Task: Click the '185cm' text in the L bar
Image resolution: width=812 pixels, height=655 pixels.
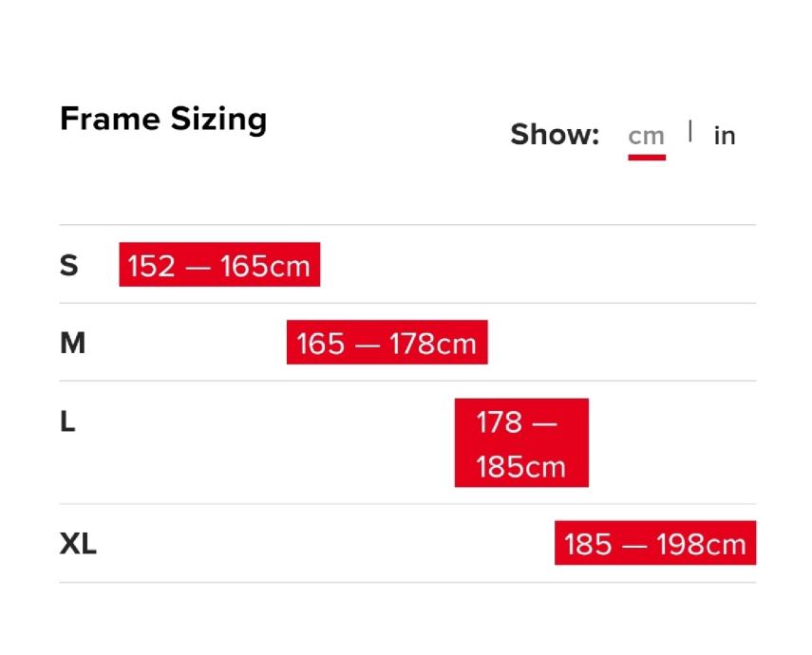Action: pos(520,466)
